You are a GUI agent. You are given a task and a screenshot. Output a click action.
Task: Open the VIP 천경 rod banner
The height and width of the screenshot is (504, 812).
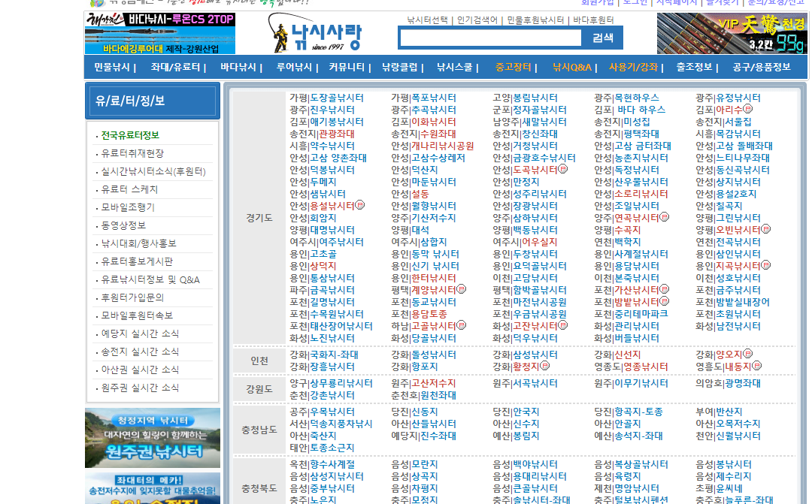(732, 33)
